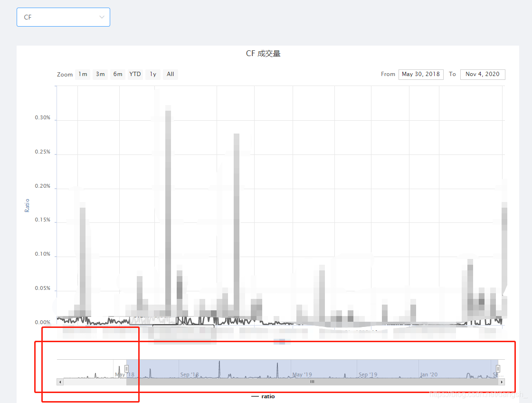Click the From date field showing May 30, 2018

[x=421, y=74]
